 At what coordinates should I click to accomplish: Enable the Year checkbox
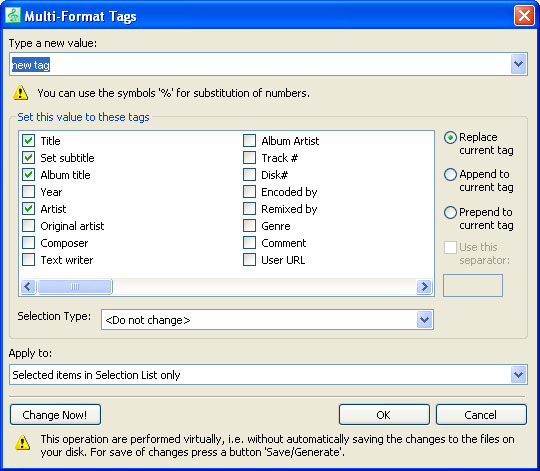tap(29, 191)
